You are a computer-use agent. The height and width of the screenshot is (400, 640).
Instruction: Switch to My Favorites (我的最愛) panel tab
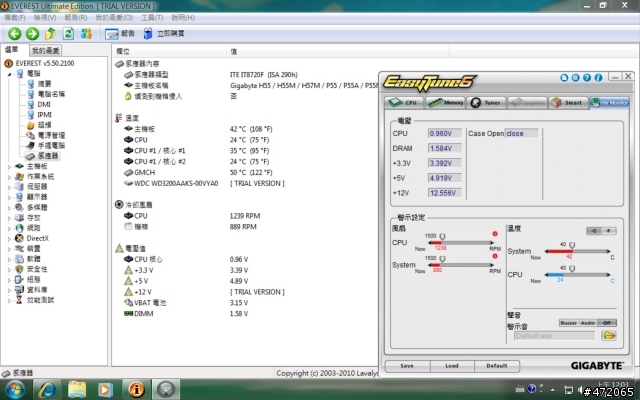(46, 51)
